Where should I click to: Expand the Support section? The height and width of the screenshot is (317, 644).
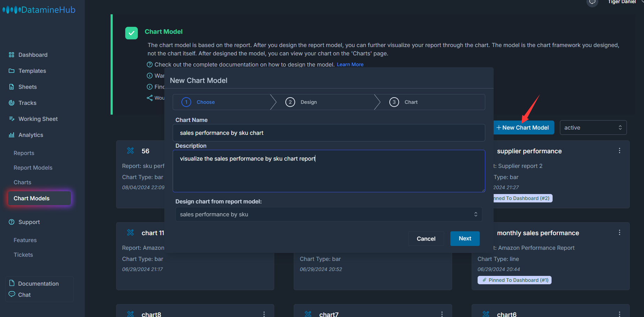tap(29, 222)
